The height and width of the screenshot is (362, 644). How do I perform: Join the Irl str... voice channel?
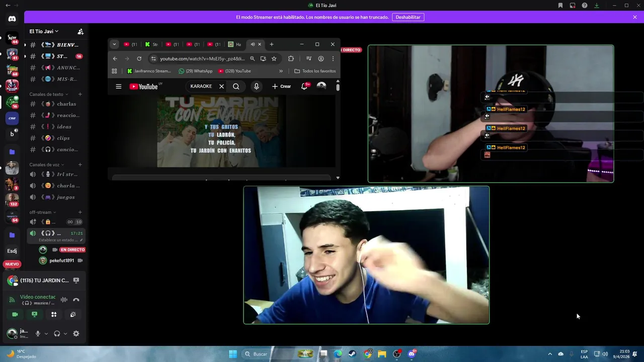pos(55,174)
